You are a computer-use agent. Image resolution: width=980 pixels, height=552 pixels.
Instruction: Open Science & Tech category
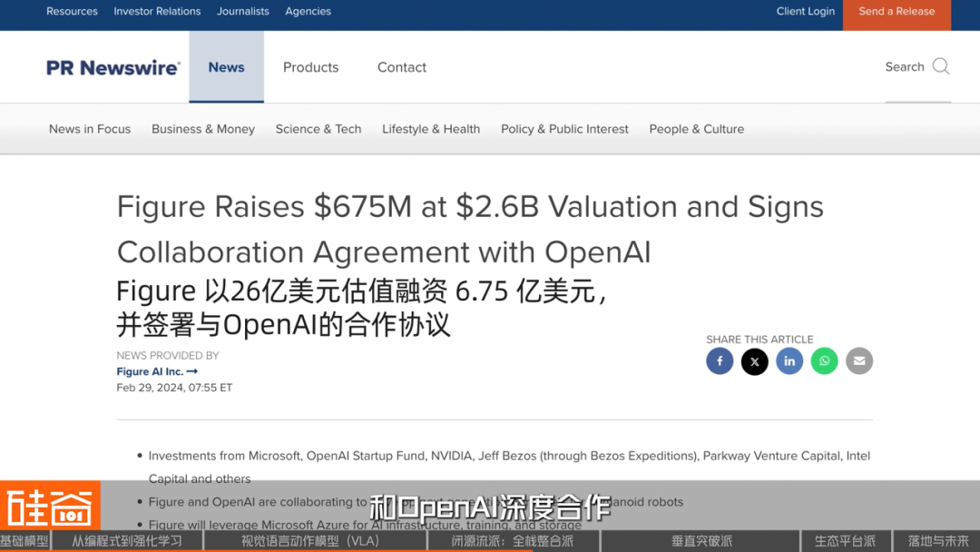[318, 129]
